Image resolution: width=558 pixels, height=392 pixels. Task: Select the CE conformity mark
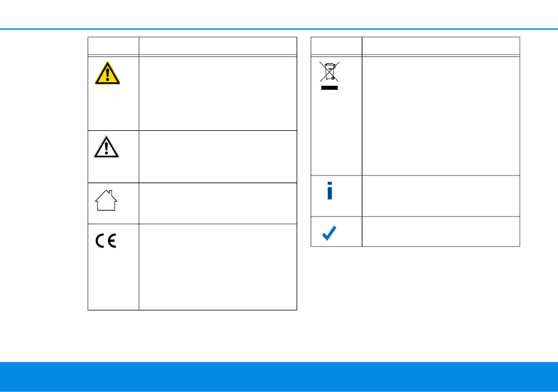(106, 241)
